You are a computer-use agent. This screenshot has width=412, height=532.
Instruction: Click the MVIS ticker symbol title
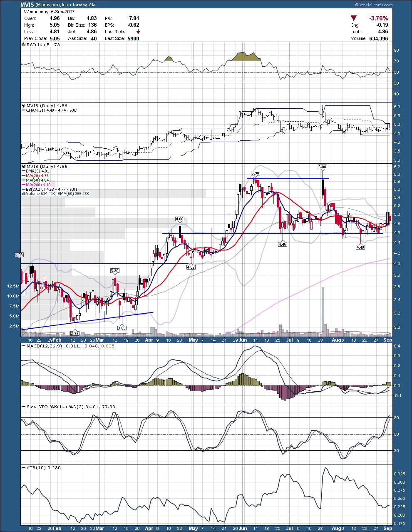click(28, 5)
